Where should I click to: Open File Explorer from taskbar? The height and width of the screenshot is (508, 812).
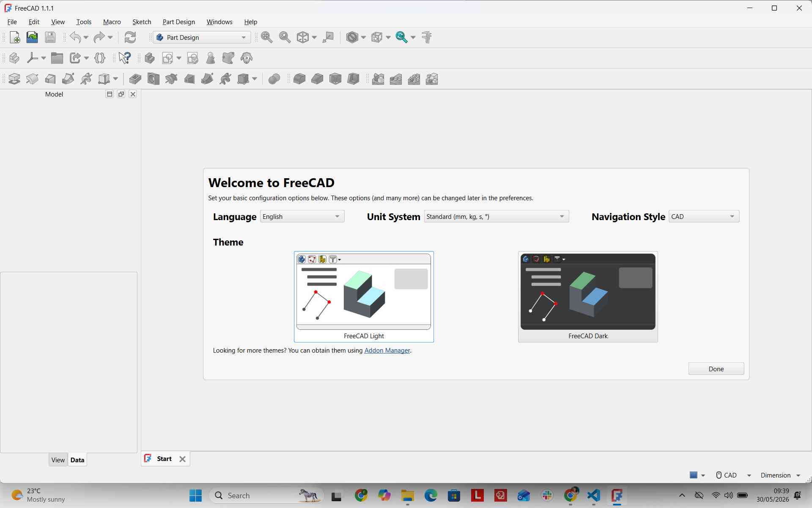pos(408,495)
